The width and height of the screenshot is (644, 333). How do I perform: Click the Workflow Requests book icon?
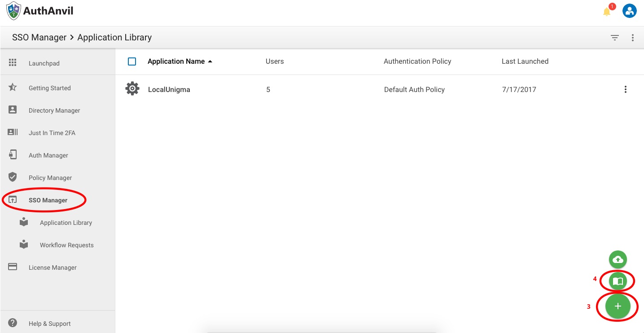pyautogui.click(x=24, y=245)
